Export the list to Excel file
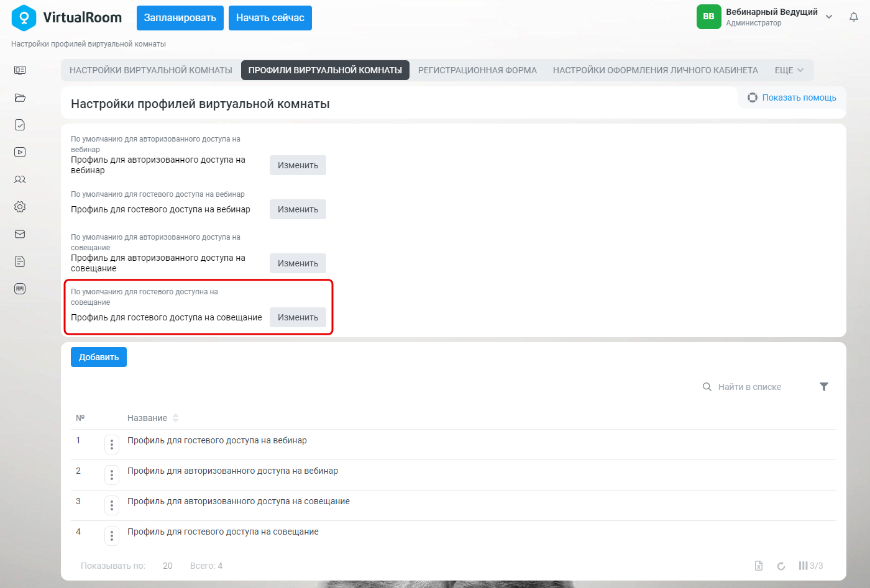Screen dimensions: 870x588 tap(759, 566)
